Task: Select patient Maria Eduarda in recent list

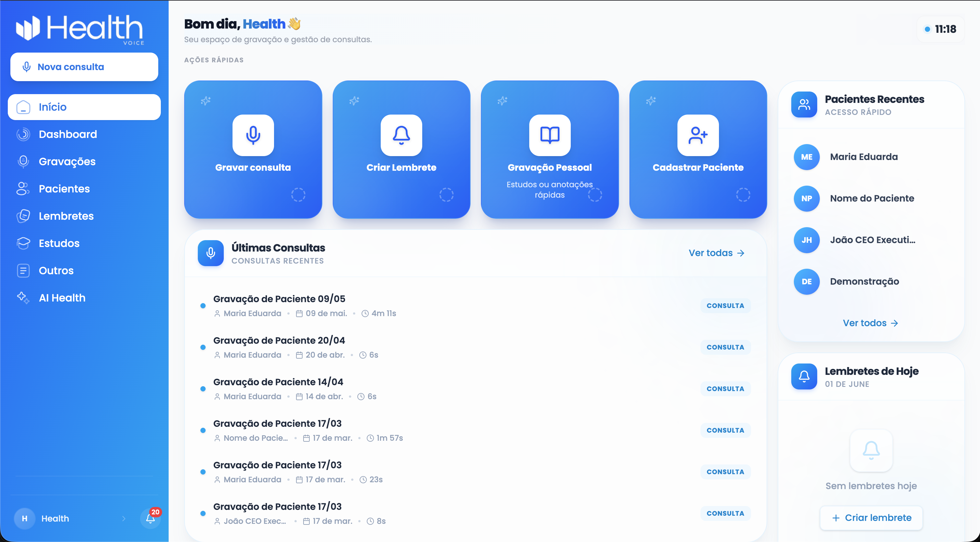Action: point(871,157)
